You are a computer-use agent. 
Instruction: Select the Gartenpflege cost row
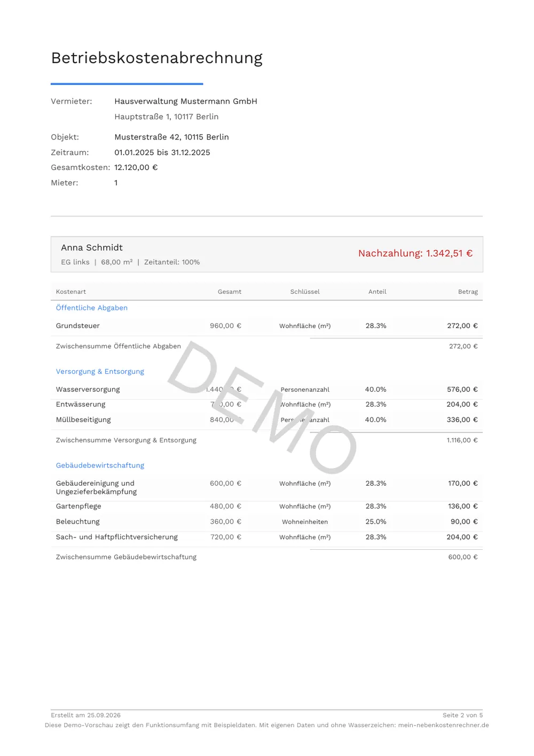(x=267, y=506)
